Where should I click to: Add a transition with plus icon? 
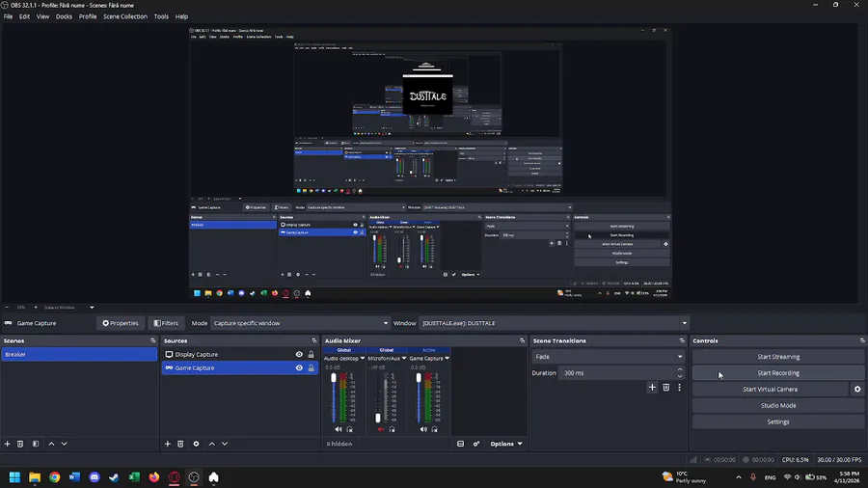tap(652, 388)
